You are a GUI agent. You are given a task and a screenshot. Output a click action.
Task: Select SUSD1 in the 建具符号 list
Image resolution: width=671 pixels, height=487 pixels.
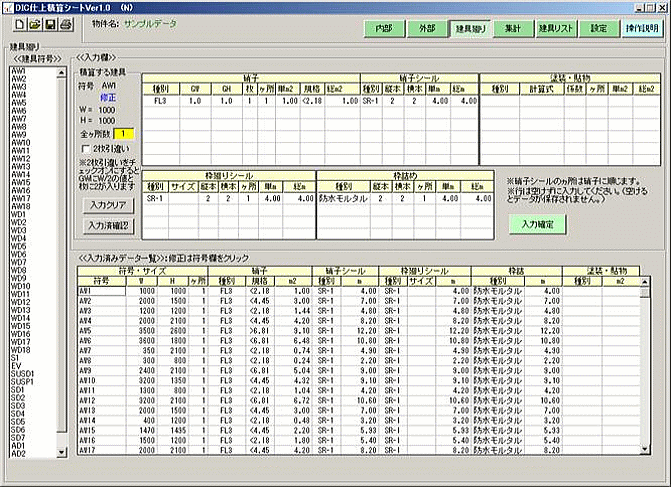click(22, 373)
